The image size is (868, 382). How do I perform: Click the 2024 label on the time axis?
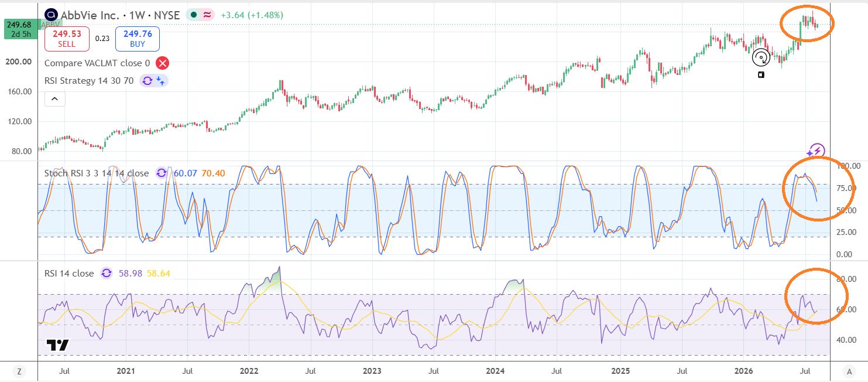496,371
